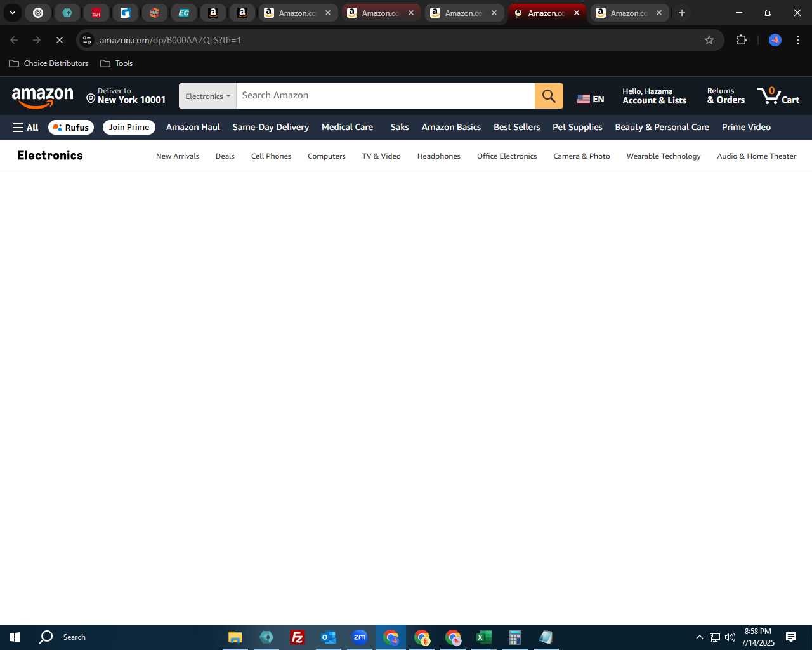Open the Chrome three-dot menu
Image resolution: width=812 pixels, height=650 pixels.
(798, 40)
